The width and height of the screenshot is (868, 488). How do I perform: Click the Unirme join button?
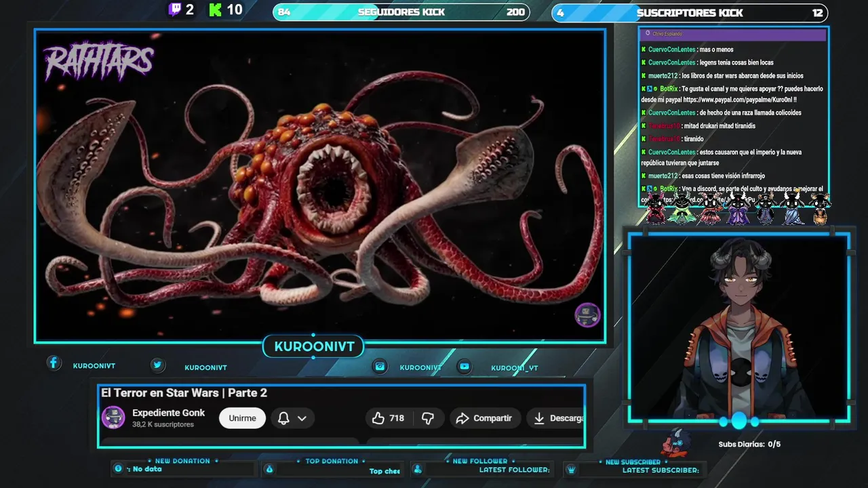tap(242, 418)
